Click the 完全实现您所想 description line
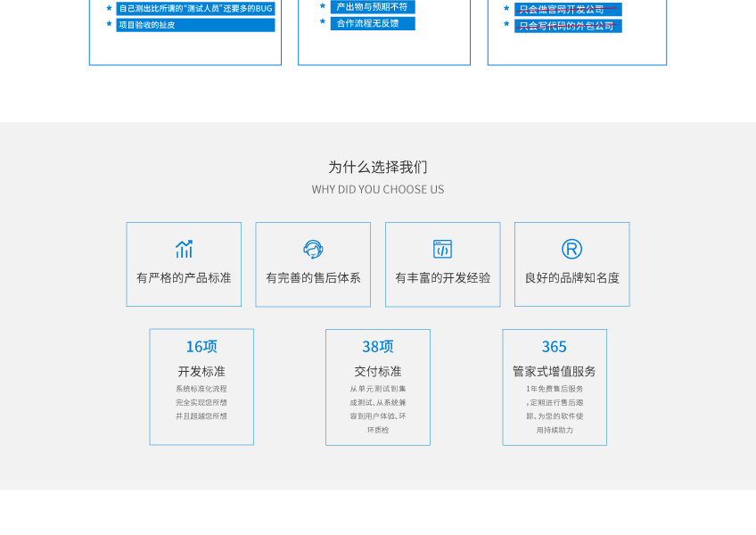Image resolution: width=756 pixels, height=535 pixels. 201,402
